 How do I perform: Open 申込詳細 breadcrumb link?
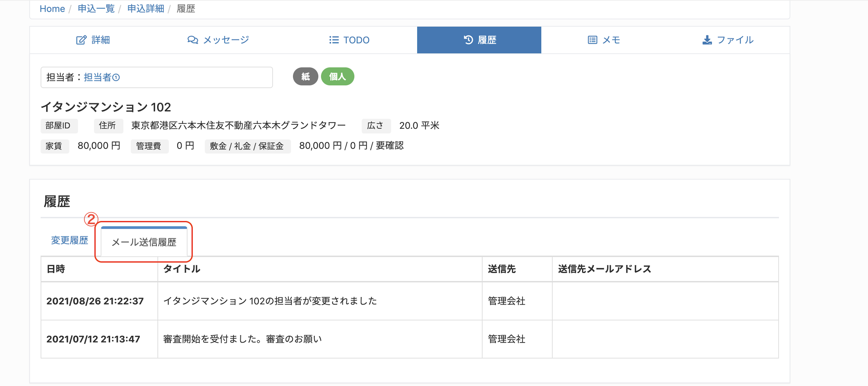(x=146, y=9)
